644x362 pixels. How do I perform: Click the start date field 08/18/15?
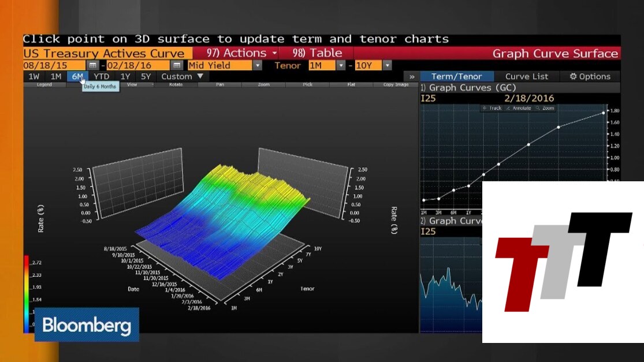(55, 65)
